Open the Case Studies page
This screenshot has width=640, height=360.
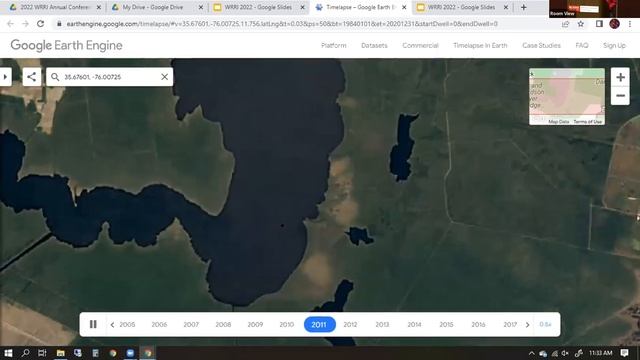coord(541,45)
